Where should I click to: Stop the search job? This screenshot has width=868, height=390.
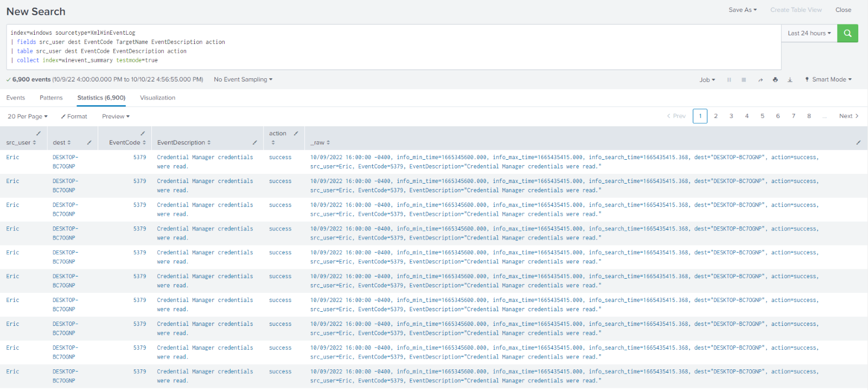point(744,80)
